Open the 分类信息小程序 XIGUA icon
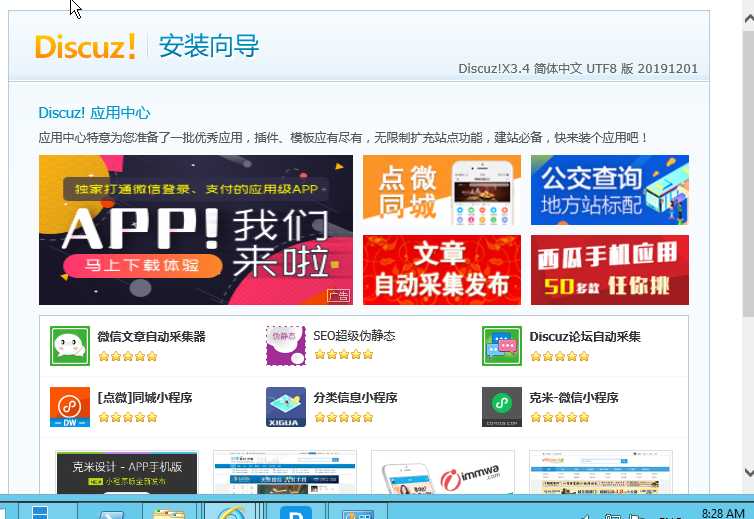754x519 pixels. pyautogui.click(x=286, y=407)
